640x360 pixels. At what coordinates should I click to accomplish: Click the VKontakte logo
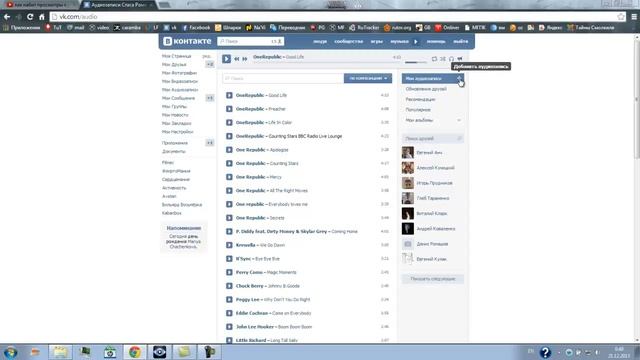(187, 41)
